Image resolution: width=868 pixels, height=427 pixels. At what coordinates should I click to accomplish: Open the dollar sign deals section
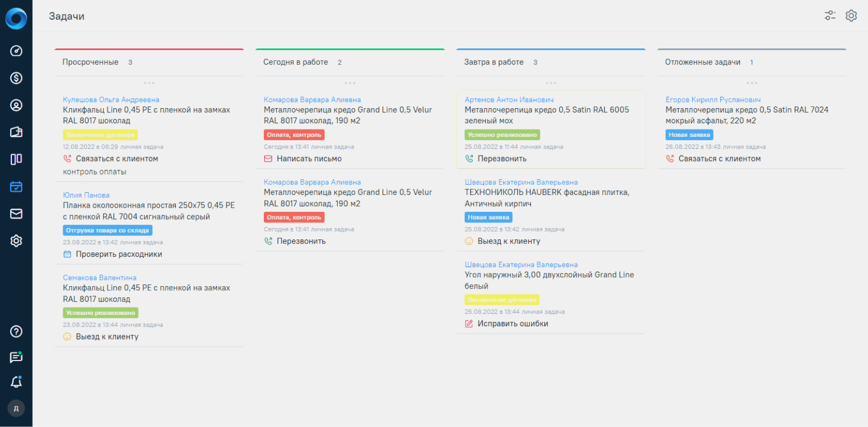[x=16, y=78]
